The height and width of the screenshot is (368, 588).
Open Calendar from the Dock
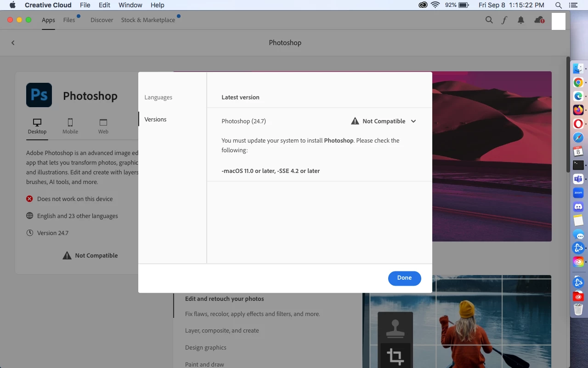[x=578, y=151]
